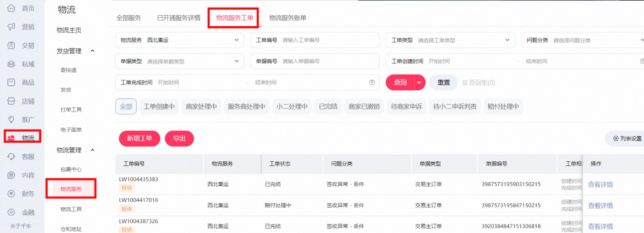Click the 查询集(0) saved query icon
Viewport: 644px width, 233px height.
(465, 83)
